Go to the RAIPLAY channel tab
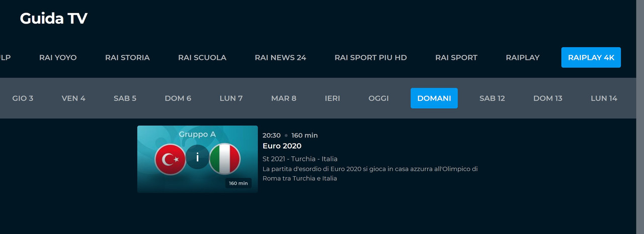 tap(523, 57)
